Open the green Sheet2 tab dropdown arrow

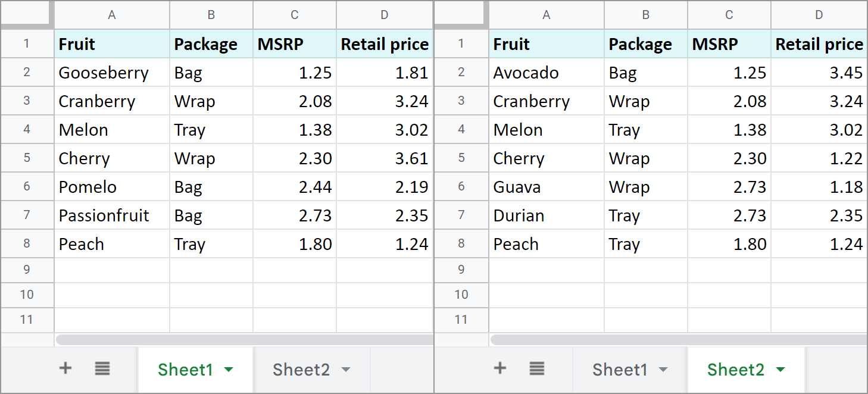[x=780, y=370]
